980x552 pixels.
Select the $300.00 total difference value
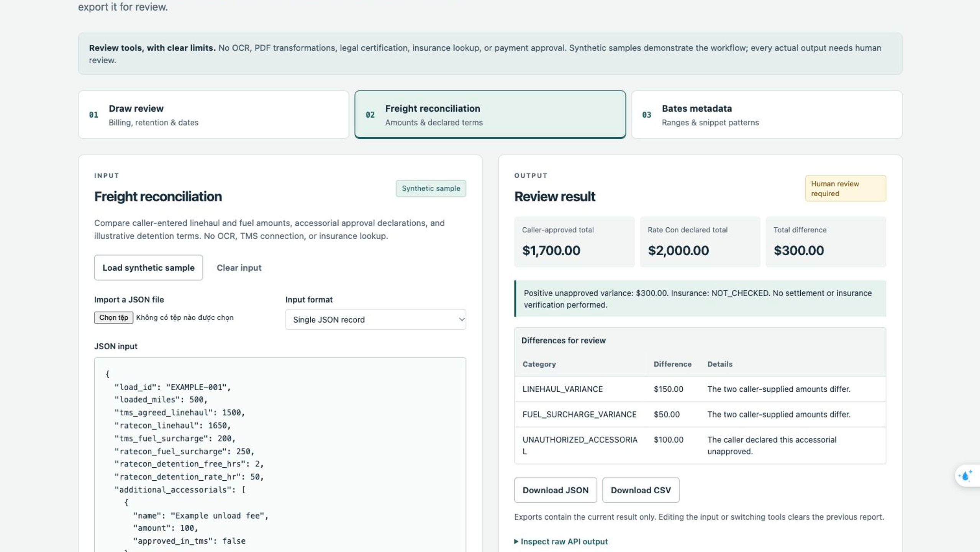tap(799, 250)
